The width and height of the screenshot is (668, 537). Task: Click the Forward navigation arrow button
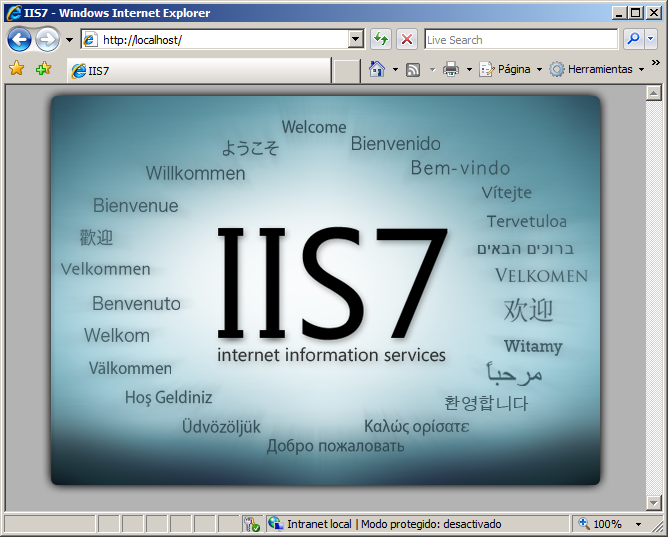47,40
